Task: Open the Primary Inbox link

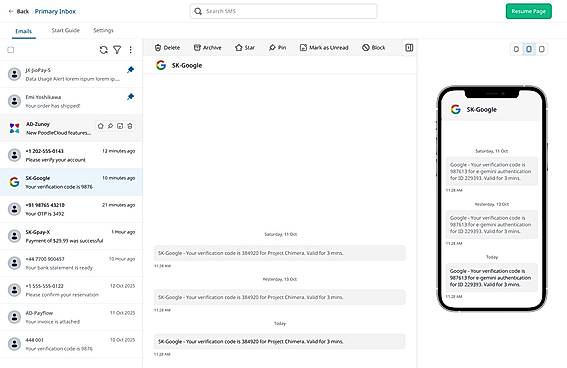Action: coord(55,12)
